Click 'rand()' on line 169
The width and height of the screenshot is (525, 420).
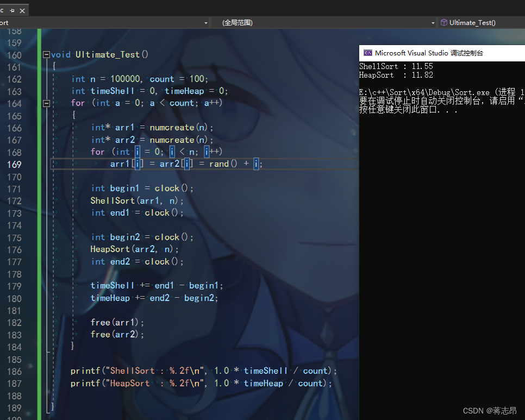point(223,164)
